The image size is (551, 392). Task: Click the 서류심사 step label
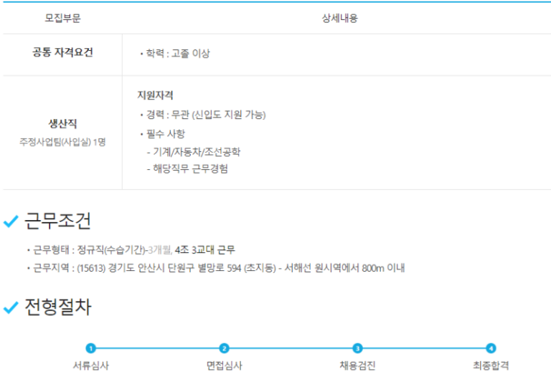(x=90, y=365)
